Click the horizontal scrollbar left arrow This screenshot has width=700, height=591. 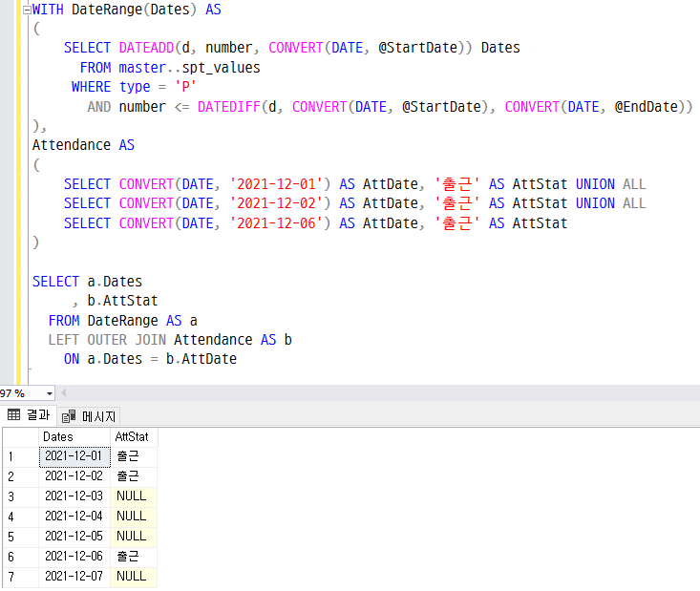64,393
